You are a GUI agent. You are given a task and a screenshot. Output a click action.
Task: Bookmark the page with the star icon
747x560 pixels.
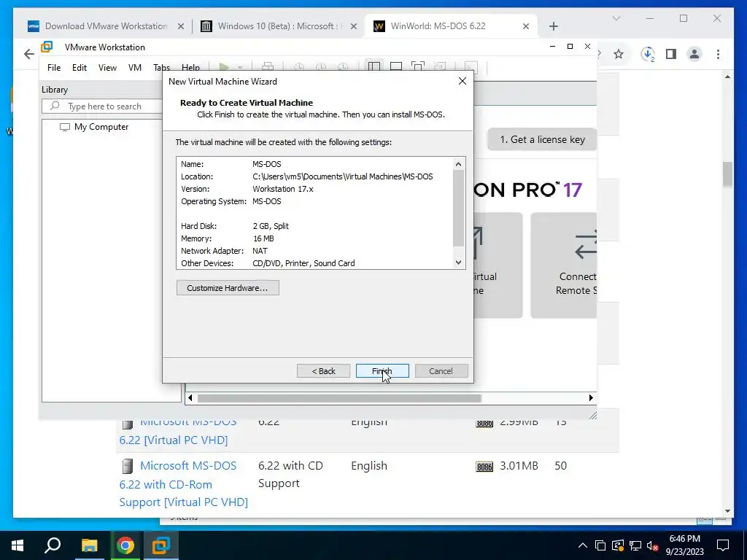[619, 54]
